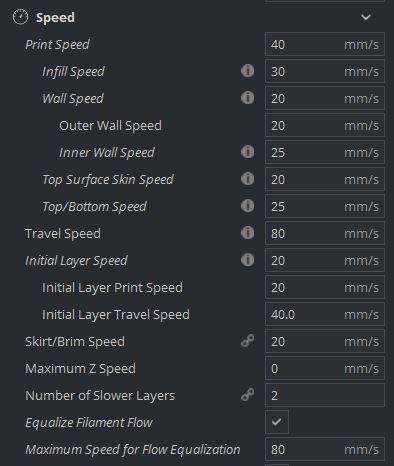Screen dimensions: 394x466
Task: Click link icon for Number of Slower Layers
Action: (x=247, y=395)
